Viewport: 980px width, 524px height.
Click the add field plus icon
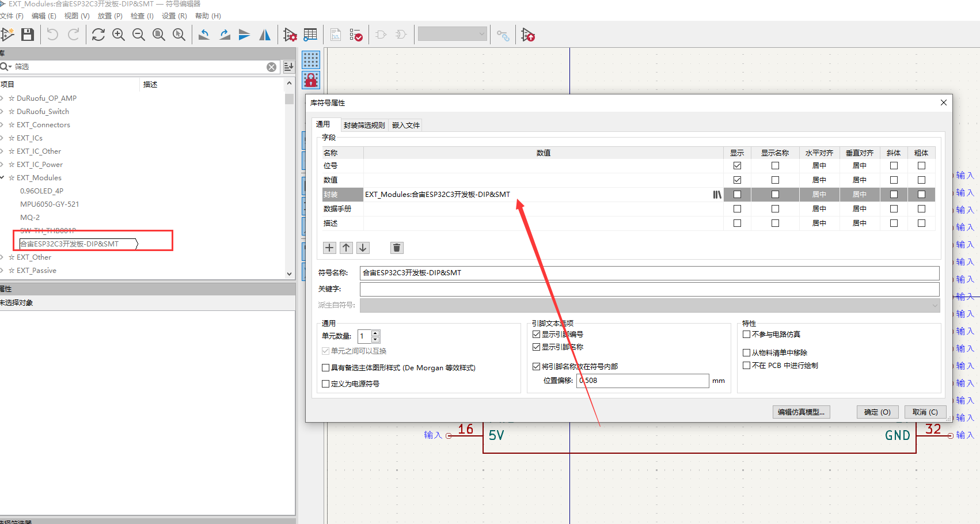click(x=329, y=248)
